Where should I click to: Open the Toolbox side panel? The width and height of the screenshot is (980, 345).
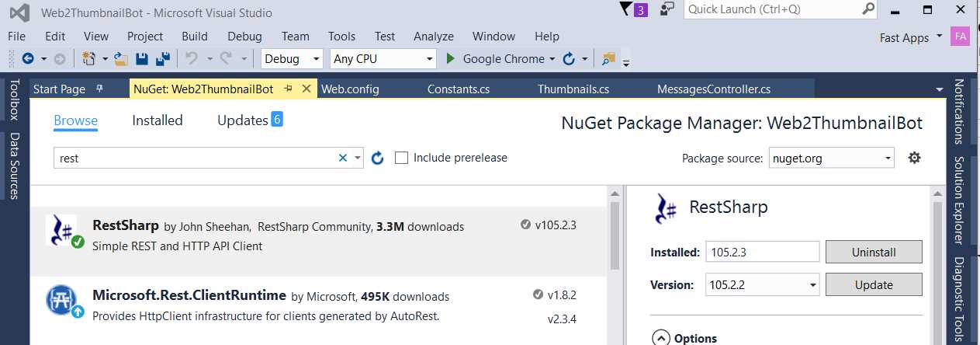pyautogui.click(x=13, y=99)
